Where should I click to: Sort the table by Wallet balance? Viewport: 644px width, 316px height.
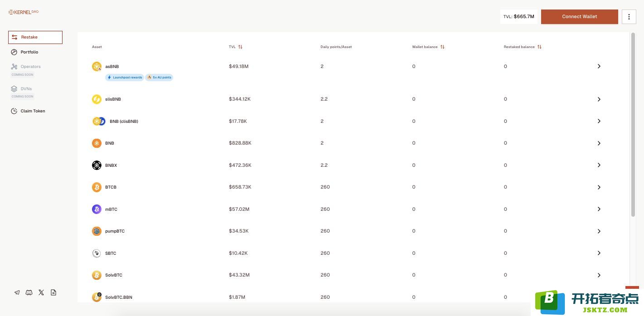[x=442, y=47]
